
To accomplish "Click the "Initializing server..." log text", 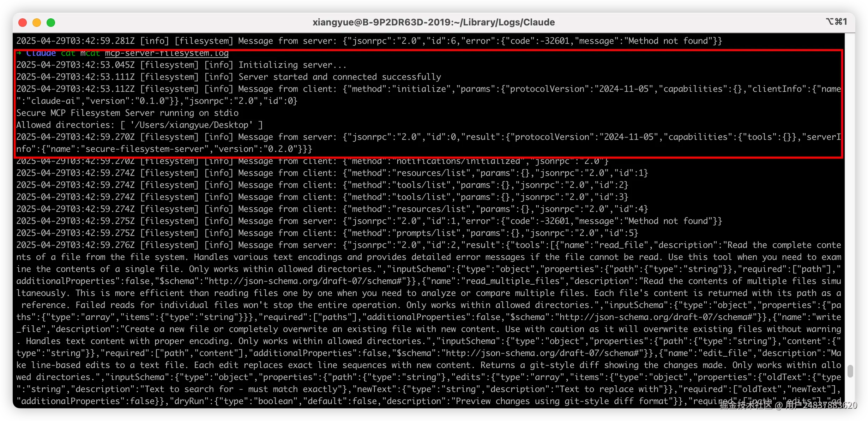I will pyautogui.click(x=292, y=65).
